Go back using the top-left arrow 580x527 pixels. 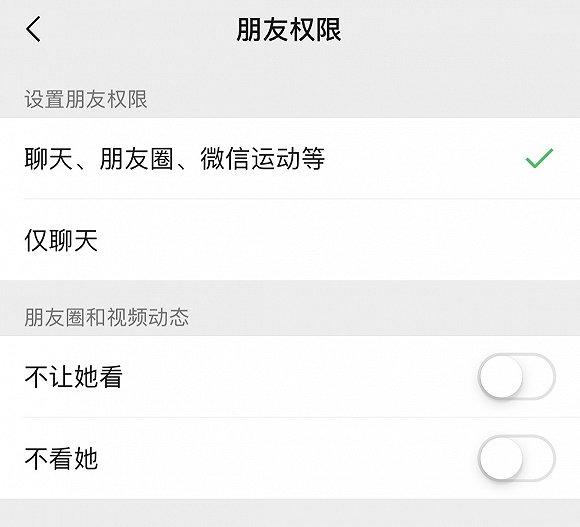click(33, 29)
